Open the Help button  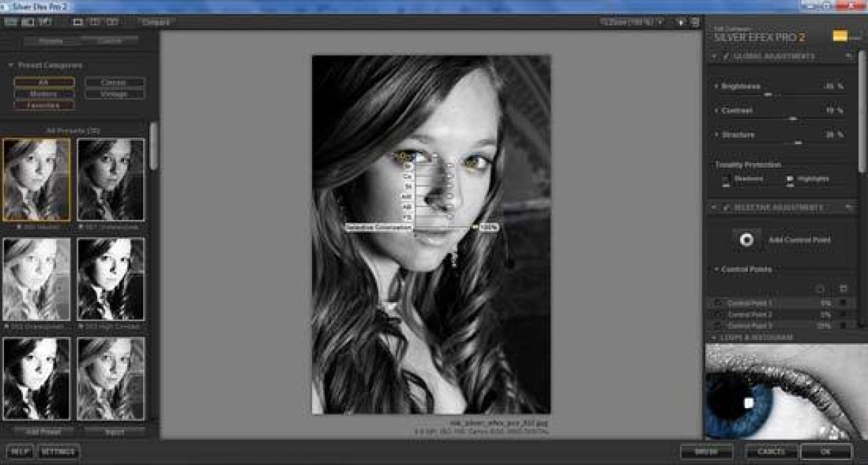20,451
